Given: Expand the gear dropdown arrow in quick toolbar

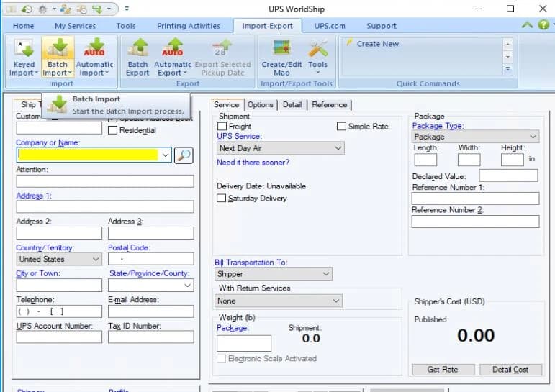Looking at the screenshot, I should coord(54,9).
